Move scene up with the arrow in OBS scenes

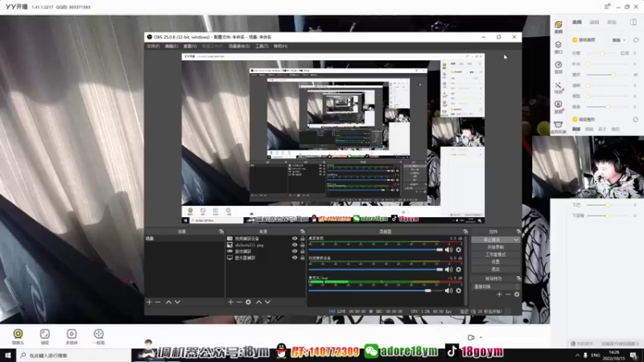[x=168, y=302]
